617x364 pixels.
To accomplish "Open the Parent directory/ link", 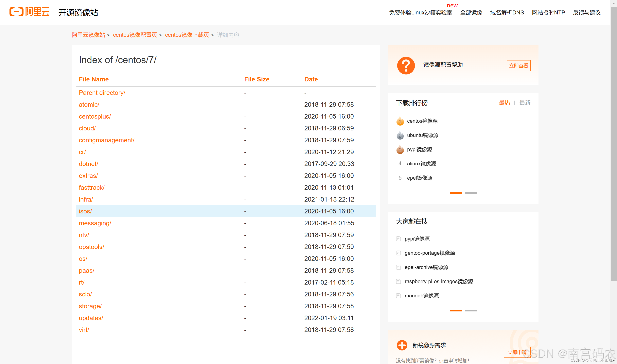I will (102, 93).
